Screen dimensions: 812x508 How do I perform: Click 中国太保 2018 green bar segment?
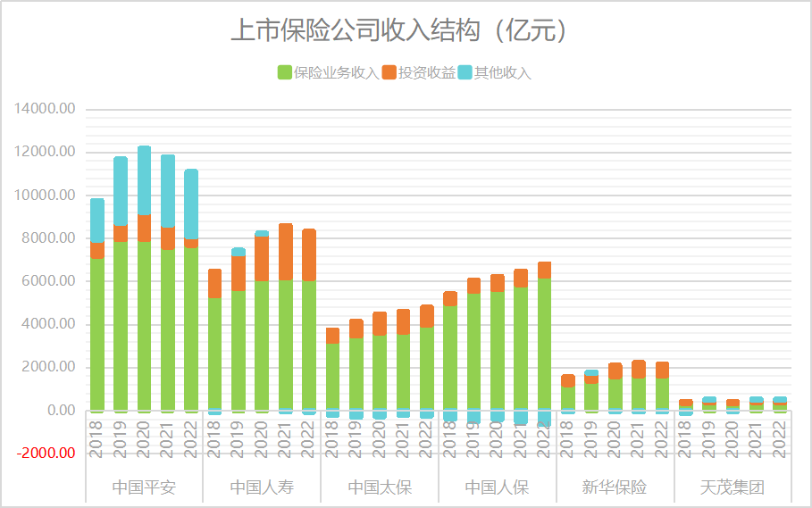pyautogui.click(x=332, y=377)
